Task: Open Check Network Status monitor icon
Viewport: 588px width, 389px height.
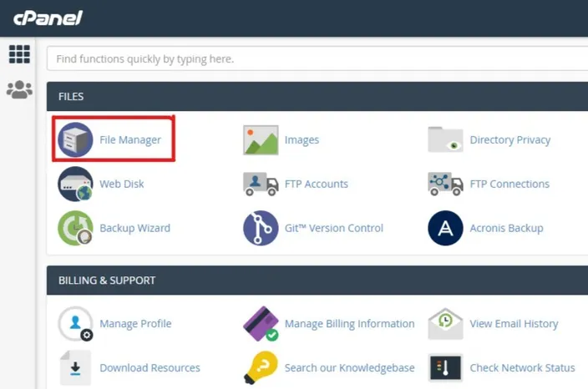Action: click(x=445, y=367)
